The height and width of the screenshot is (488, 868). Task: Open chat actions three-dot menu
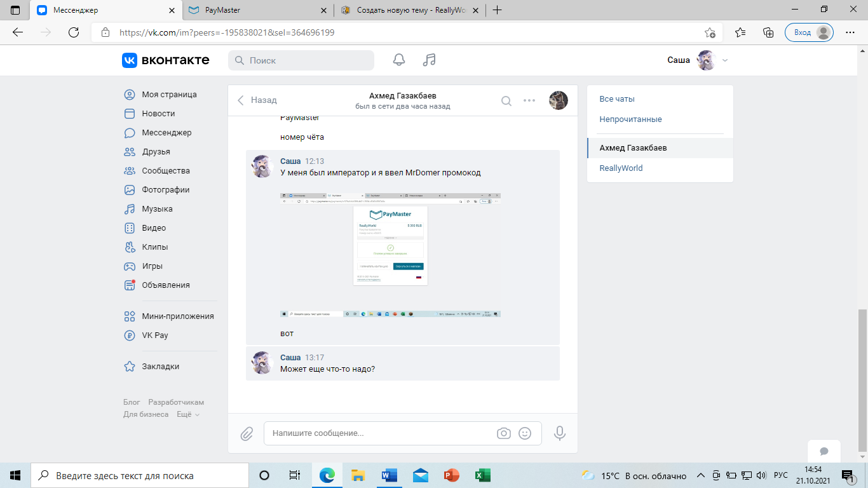click(x=529, y=100)
